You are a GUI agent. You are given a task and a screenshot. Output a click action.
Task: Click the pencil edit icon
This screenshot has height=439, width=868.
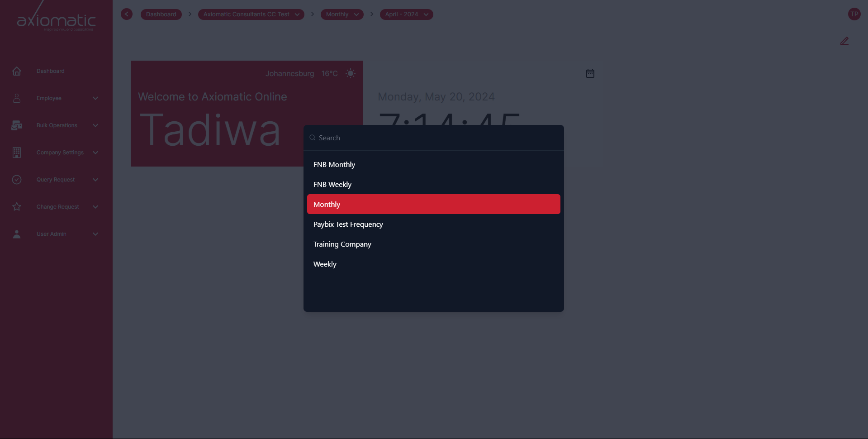coord(844,41)
